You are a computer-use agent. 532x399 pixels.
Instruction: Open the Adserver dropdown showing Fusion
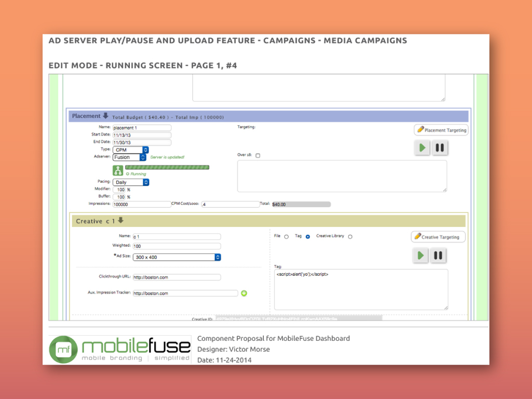pos(129,157)
